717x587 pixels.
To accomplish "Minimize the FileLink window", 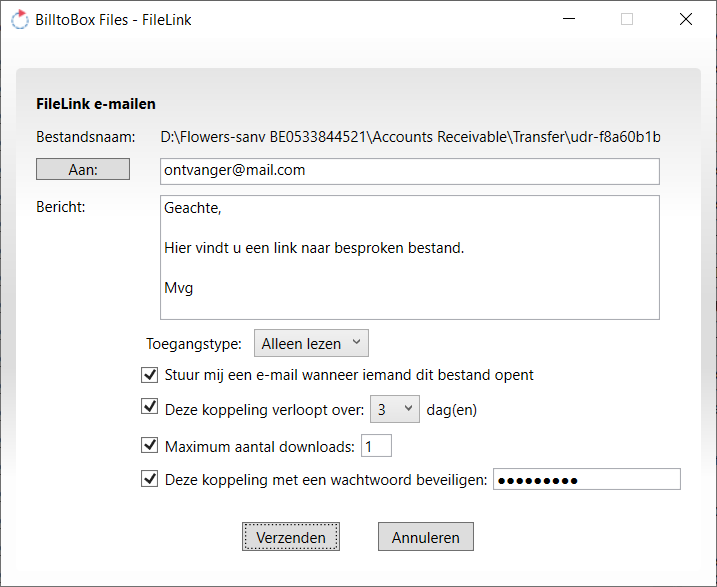I will (x=568, y=19).
